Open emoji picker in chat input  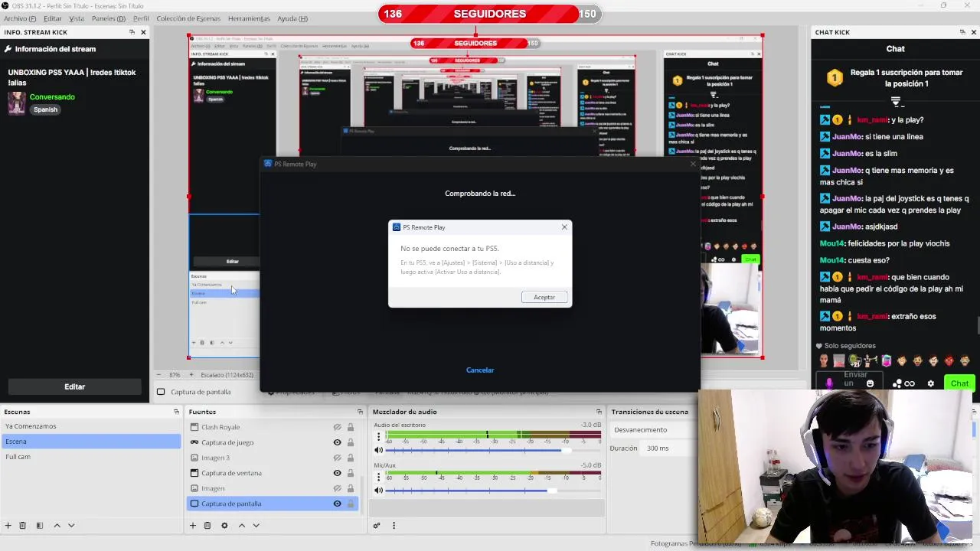pyautogui.click(x=870, y=384)
